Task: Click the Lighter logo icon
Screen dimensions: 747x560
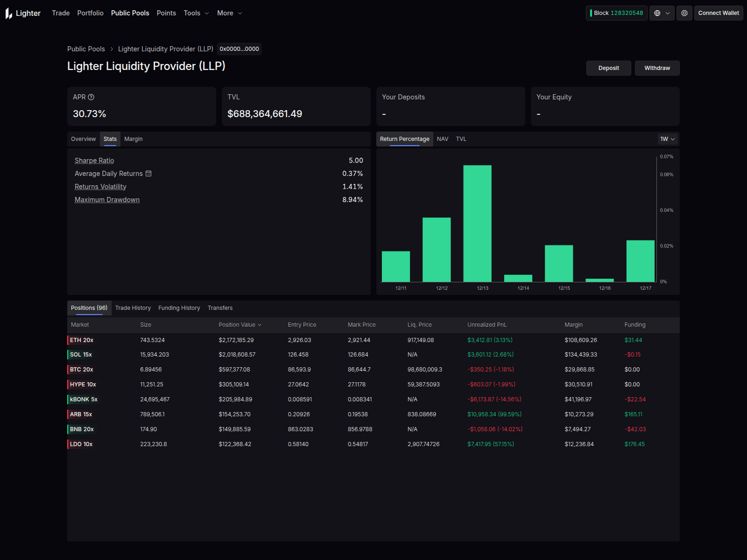Action: pyautogui.click(x=9, y=14)
